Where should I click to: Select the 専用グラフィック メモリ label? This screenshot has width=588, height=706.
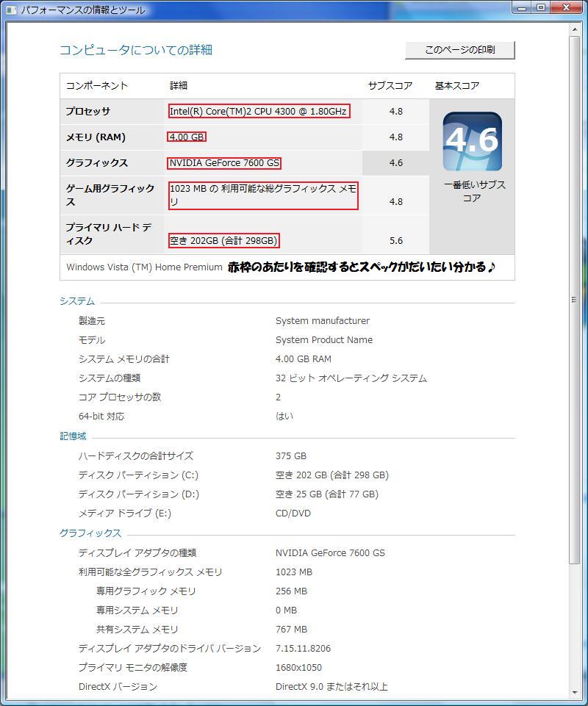click(146, 591)
